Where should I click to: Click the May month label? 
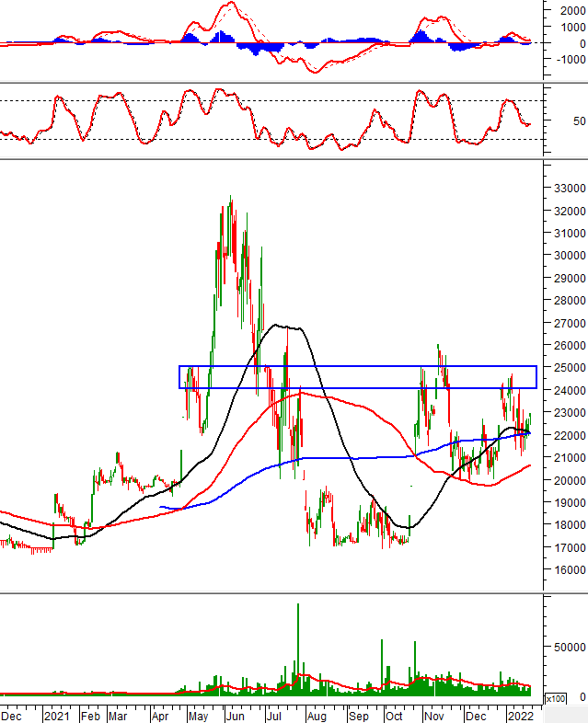[x=199, y=716]
